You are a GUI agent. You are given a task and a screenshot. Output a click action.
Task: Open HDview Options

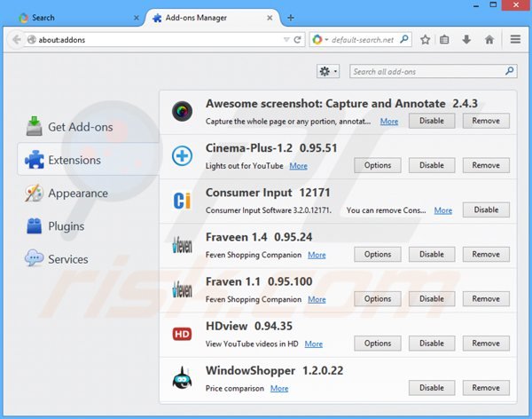click(378, 344)
